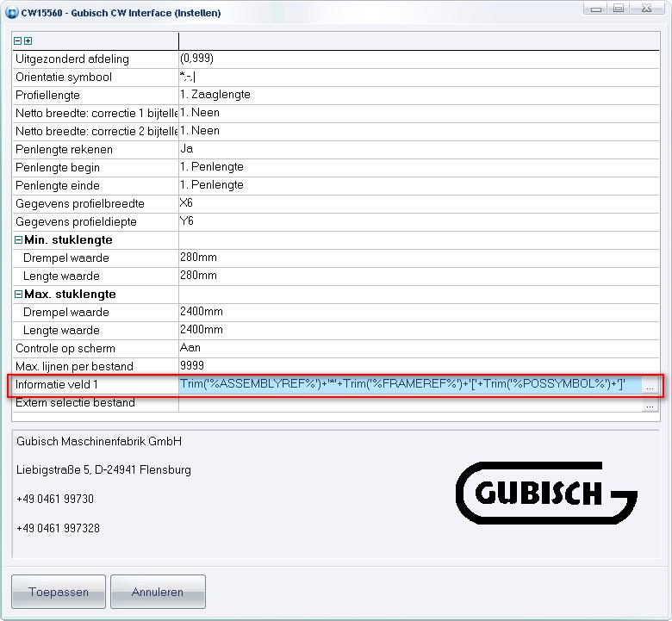Select the Penlengte begin value
Screen dimensions: 672x621
point(419,168)
